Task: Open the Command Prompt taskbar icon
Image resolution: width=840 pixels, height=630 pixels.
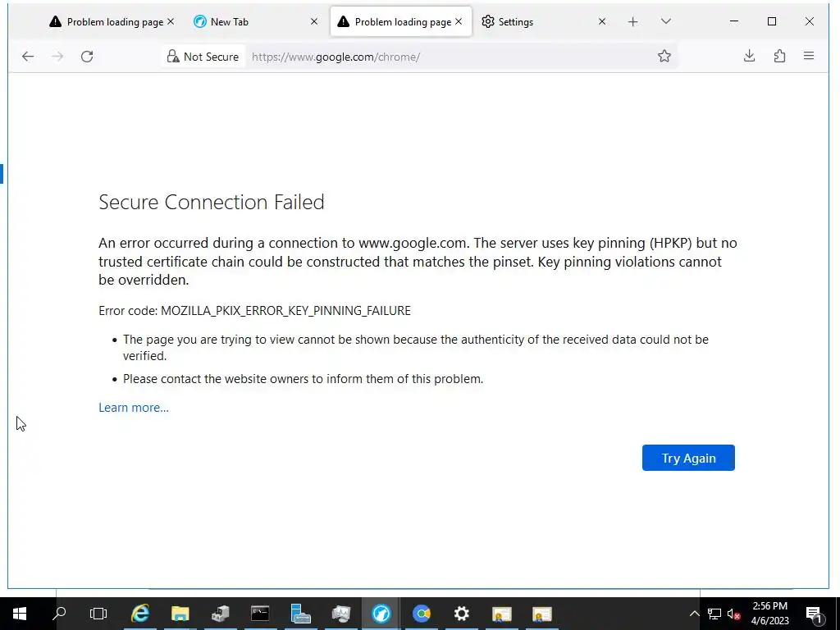Action: (x=260, y=614)
